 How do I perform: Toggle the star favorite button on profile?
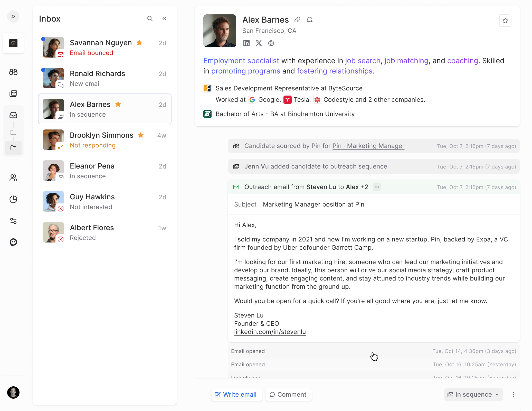click(x=505, y=21)
